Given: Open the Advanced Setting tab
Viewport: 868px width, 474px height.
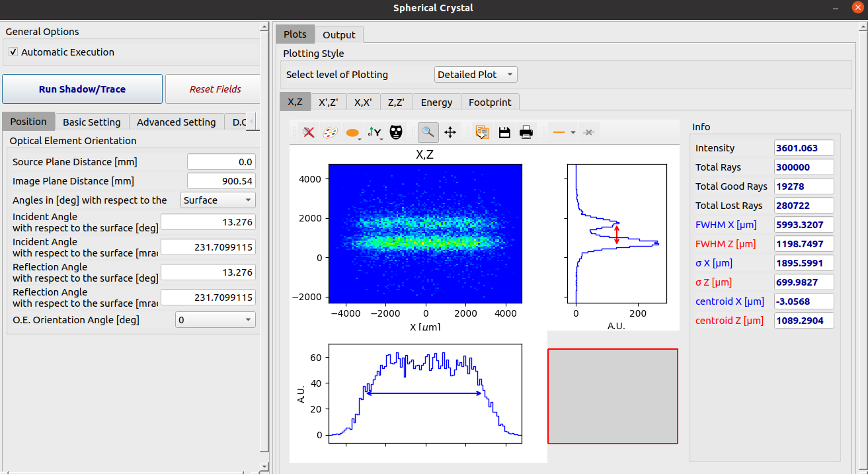Looking at the screenshot, I should [176, 122].
